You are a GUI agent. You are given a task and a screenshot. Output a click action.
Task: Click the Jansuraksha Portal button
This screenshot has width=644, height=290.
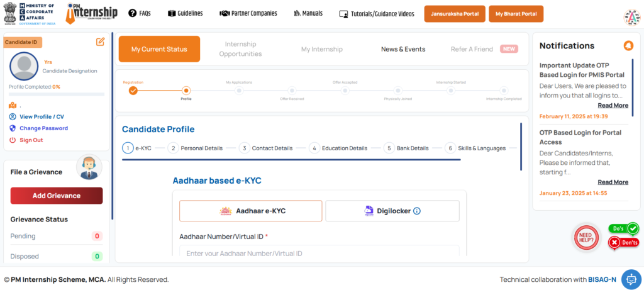coord(455,14)
